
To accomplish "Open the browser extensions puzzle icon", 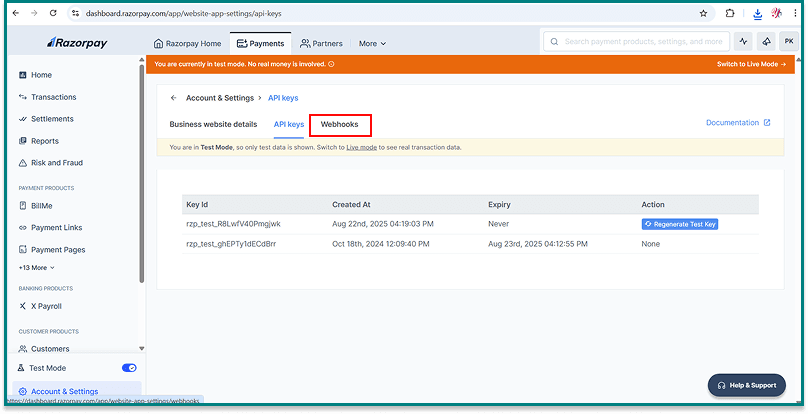I will [x=730, y=13].
